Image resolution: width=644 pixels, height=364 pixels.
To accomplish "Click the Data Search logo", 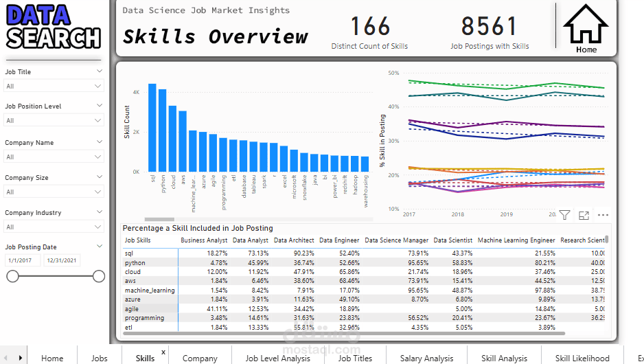I will pyautogui.click(x=54, y=27).
